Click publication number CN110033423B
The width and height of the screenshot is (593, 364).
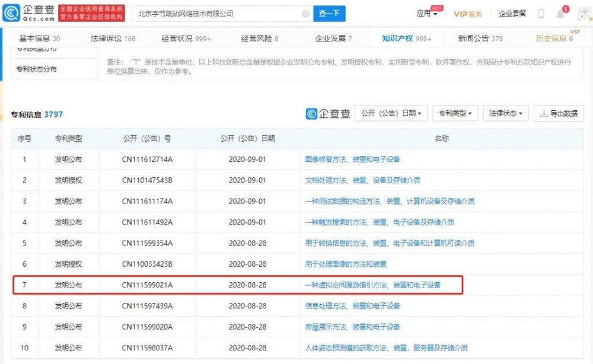coord(147,264)
